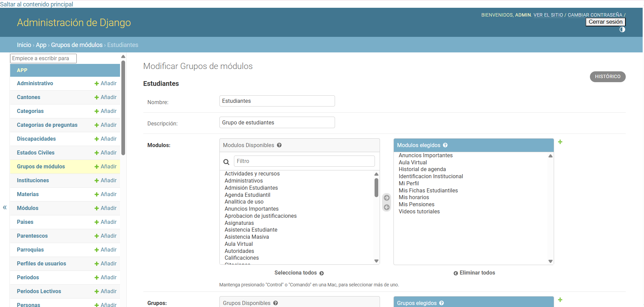Select Calificaciones in available modules
644x307 pixels.
tap(242, 258)
